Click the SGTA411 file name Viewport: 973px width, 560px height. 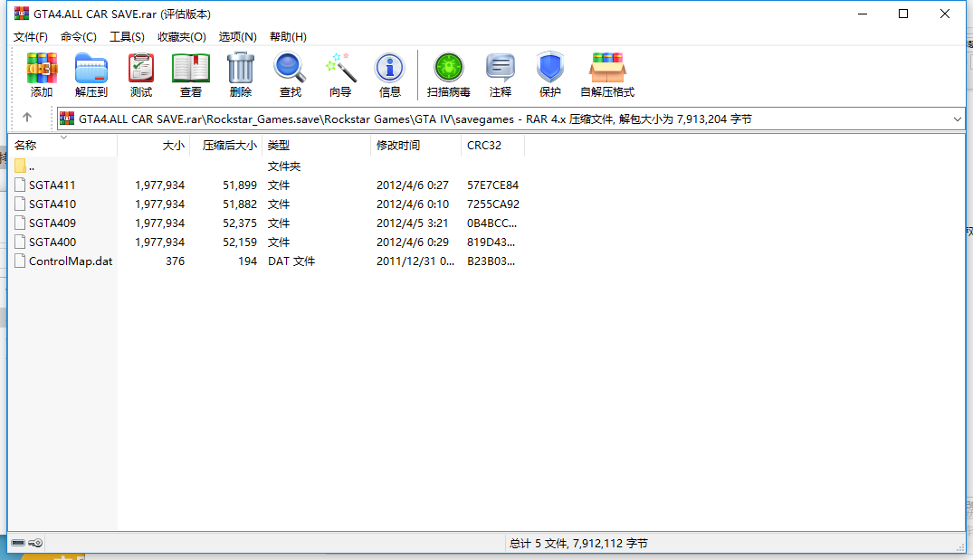tap(52, 185)
